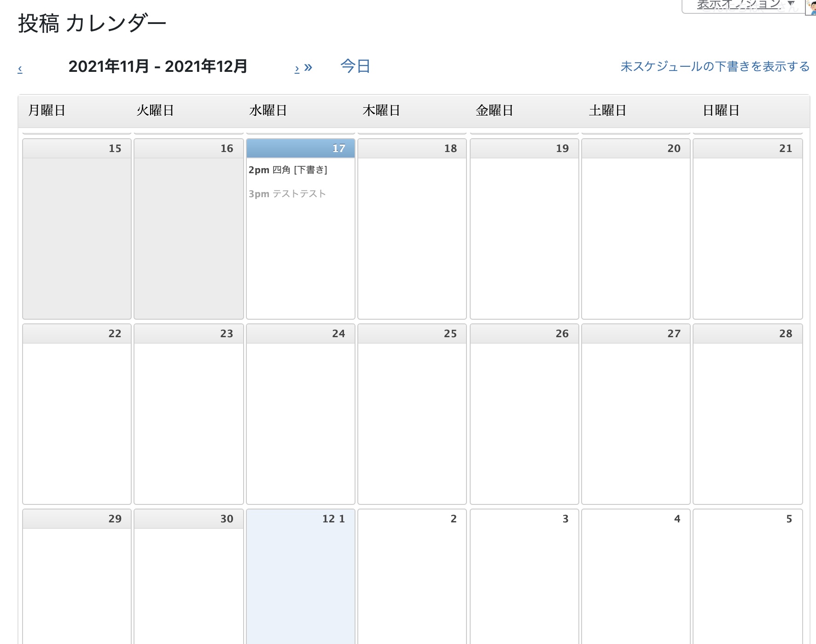Open the 2pm 四角 draft post
This screenshot has width=816, height=644.
288,170
